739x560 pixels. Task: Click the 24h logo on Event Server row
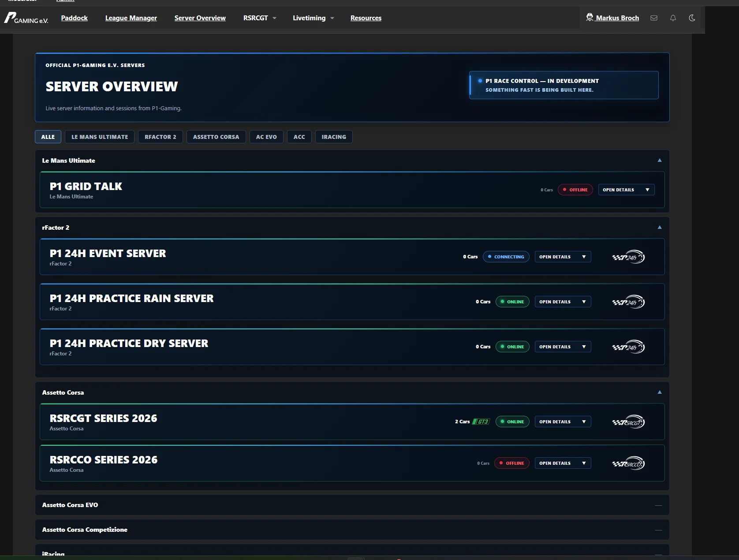coord(629,257)
